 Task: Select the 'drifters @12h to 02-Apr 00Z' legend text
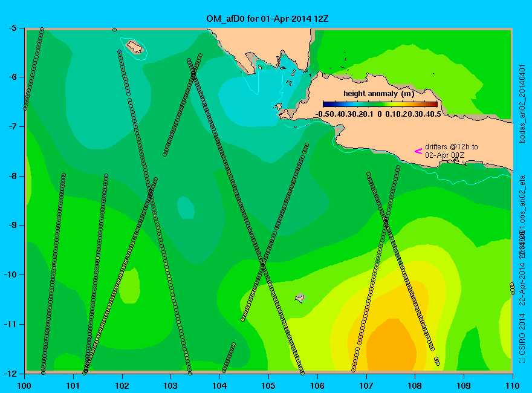click(x=451, y=151)
